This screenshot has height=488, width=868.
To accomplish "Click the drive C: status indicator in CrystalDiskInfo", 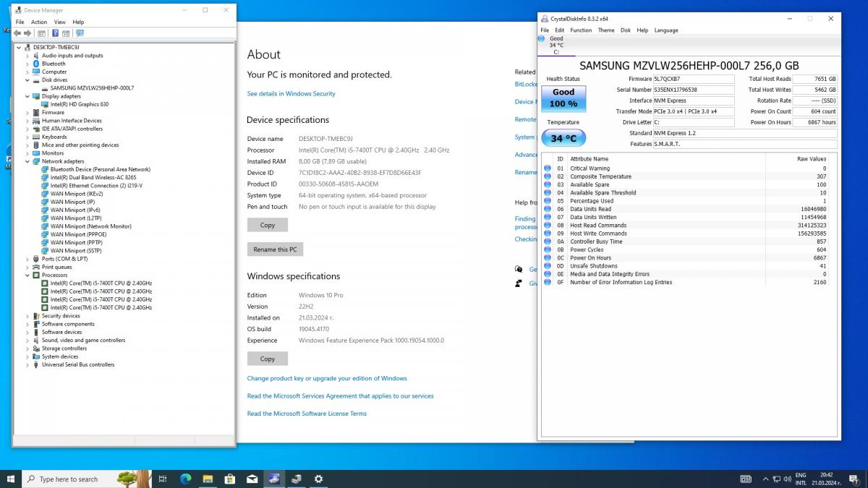I will click(x=556, y=46).
